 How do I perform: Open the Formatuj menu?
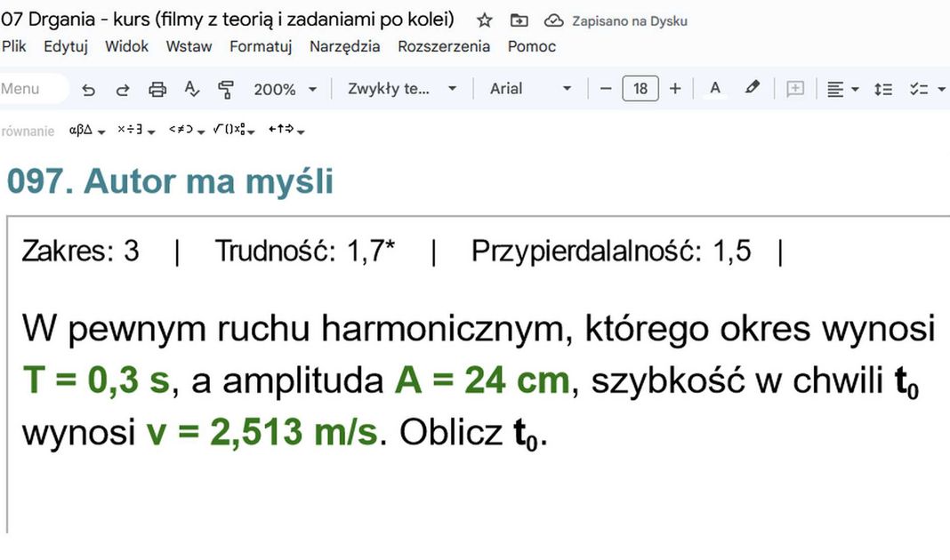pyautogui.click(x=261, y=46)
